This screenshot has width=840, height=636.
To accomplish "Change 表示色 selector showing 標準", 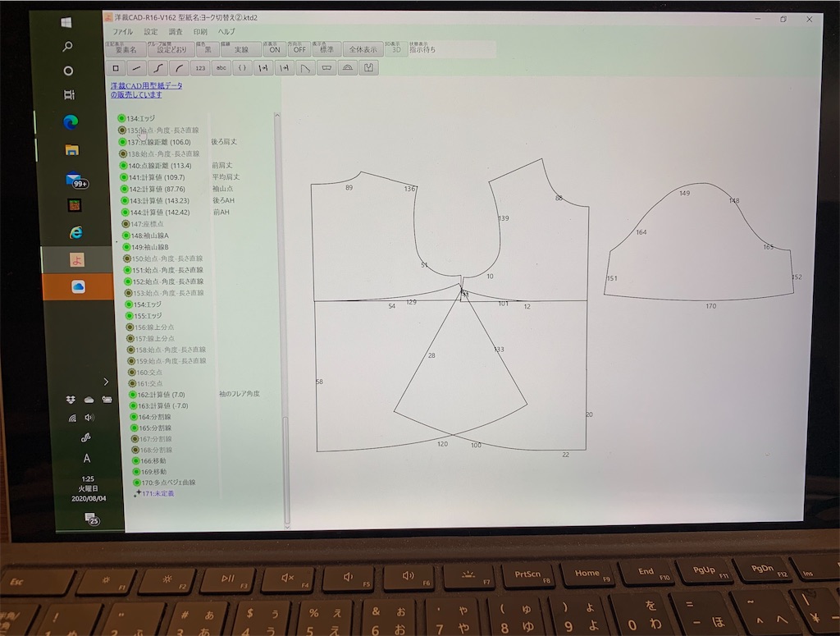I will [x=326, y=49].
